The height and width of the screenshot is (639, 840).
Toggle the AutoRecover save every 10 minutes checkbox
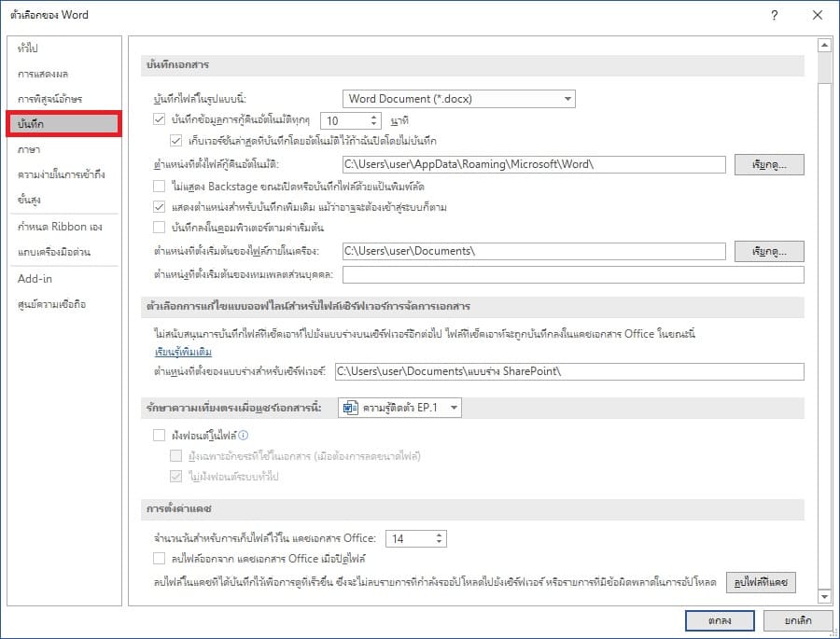point(159,119)
